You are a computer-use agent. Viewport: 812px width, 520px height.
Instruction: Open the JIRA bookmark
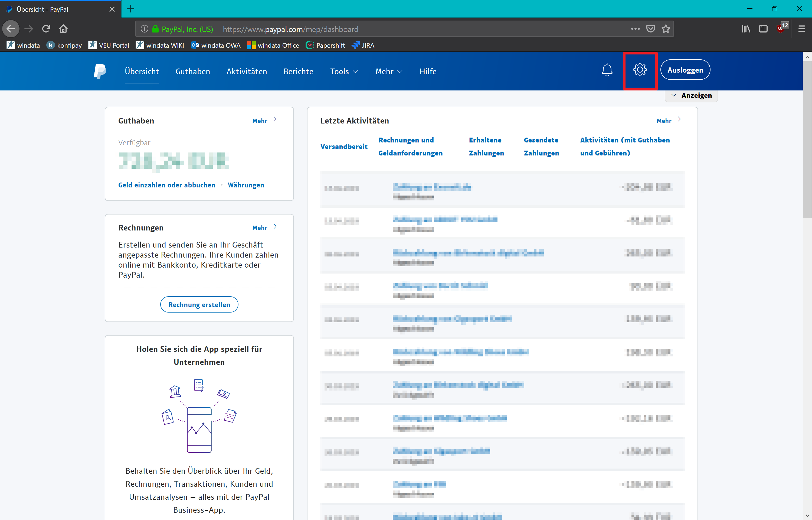click(x=363, y=45)
